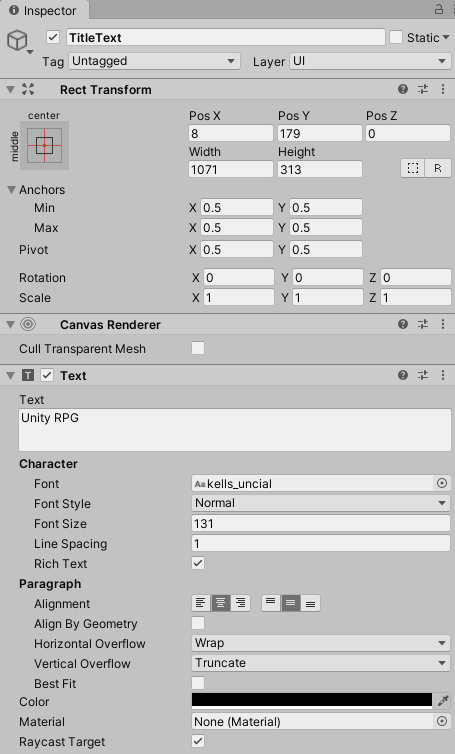Enable the Best Fit checkbox
This screenshot has width=455, height=754.
(198, 683)
